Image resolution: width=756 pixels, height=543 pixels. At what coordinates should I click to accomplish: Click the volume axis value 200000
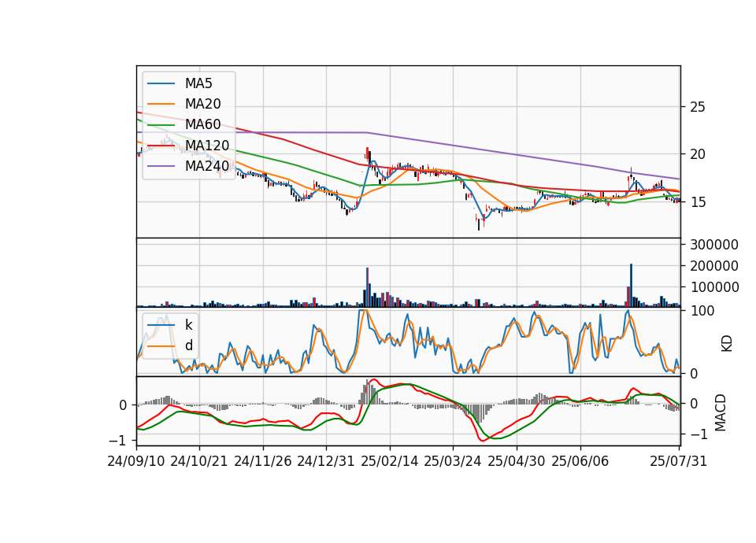click(714, 266)
